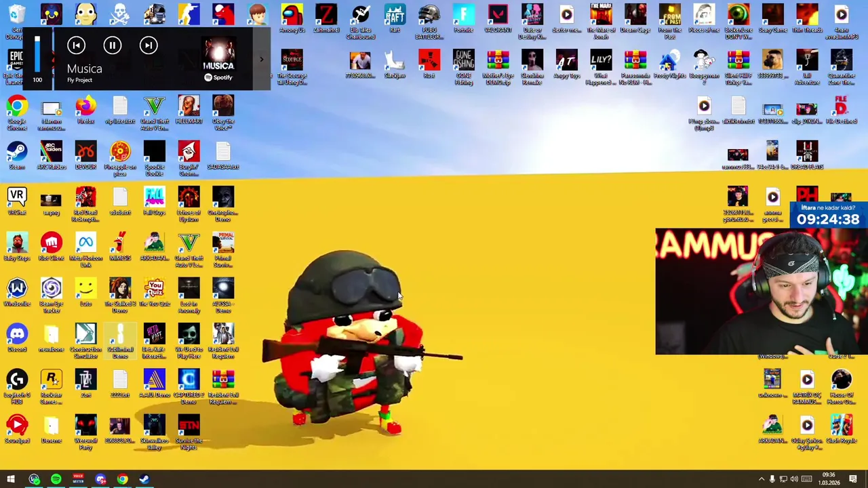
Task: Launch Survive the Nights shortcut
Action: pyautogui.click(x=189, y=432)
